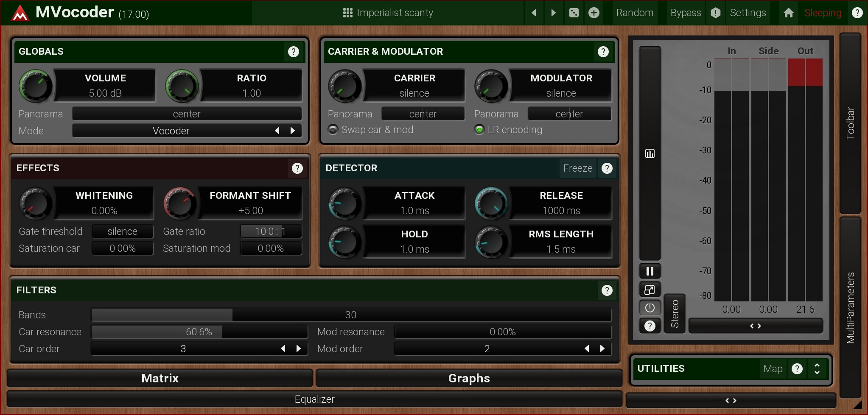Click the randomize dice icon in the top bar
Screen dimensions: 868x415
[574, 13]
